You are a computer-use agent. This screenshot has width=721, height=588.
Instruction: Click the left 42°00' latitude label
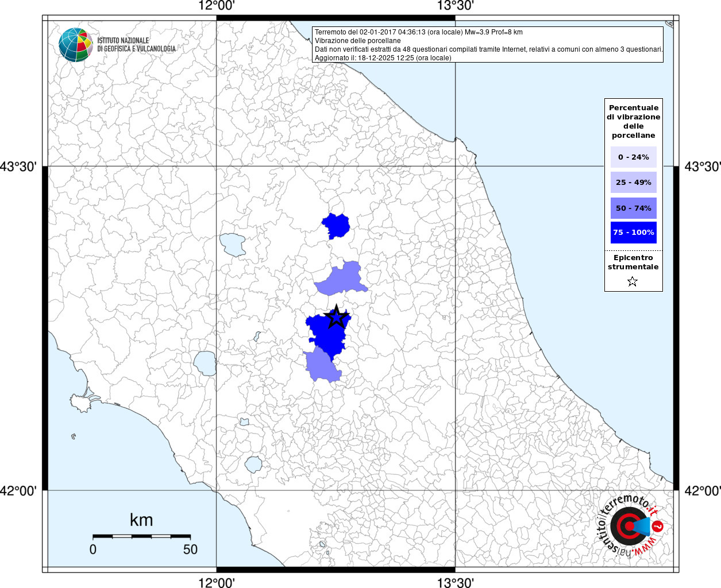pos(18,491)
